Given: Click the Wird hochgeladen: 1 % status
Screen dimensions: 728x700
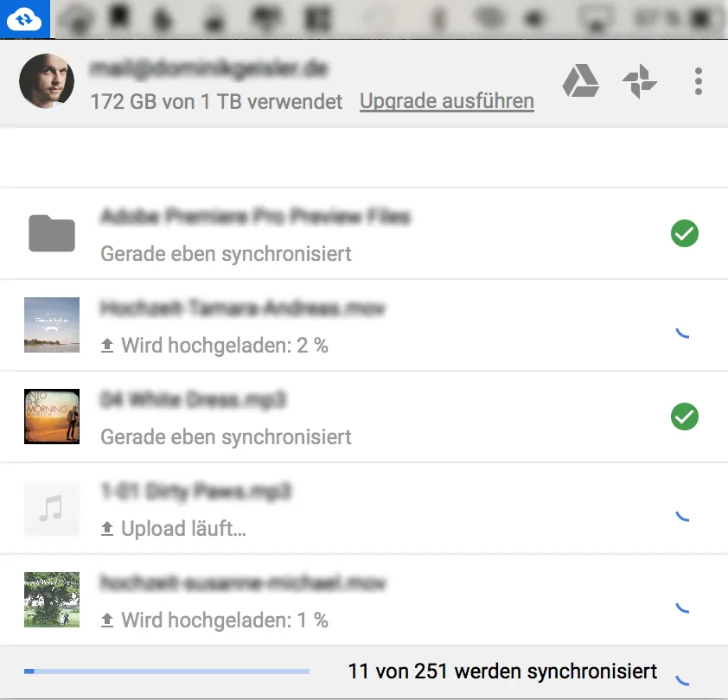Looking at the screenshot, I should (224, 620).
